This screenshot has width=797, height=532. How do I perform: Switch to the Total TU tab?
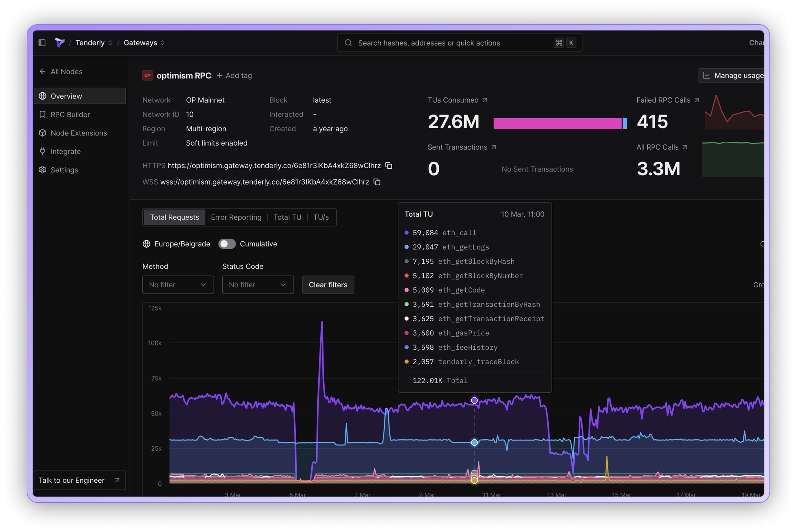point(287,217)
